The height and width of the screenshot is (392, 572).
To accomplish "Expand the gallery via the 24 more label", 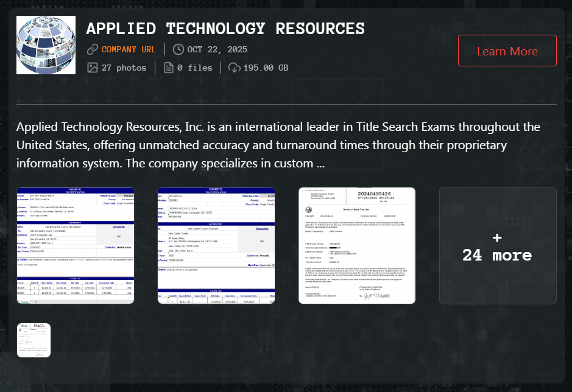I will click(497, 255).
